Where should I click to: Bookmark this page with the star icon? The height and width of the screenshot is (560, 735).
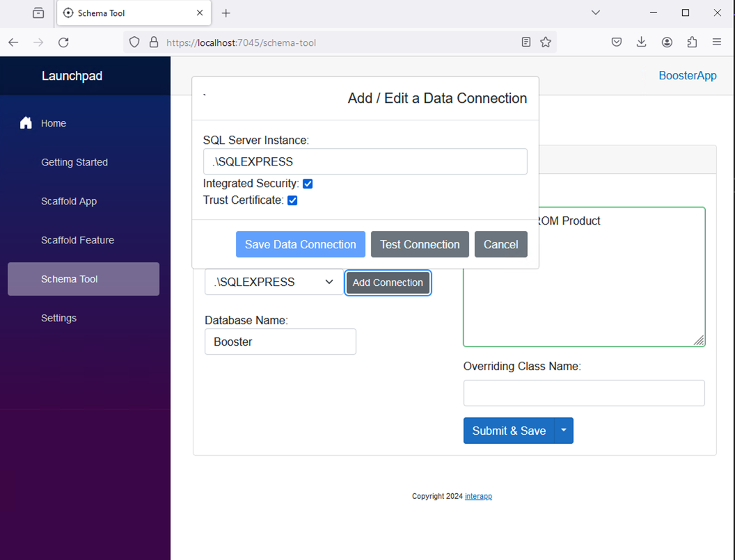click(x=546, y=42)
